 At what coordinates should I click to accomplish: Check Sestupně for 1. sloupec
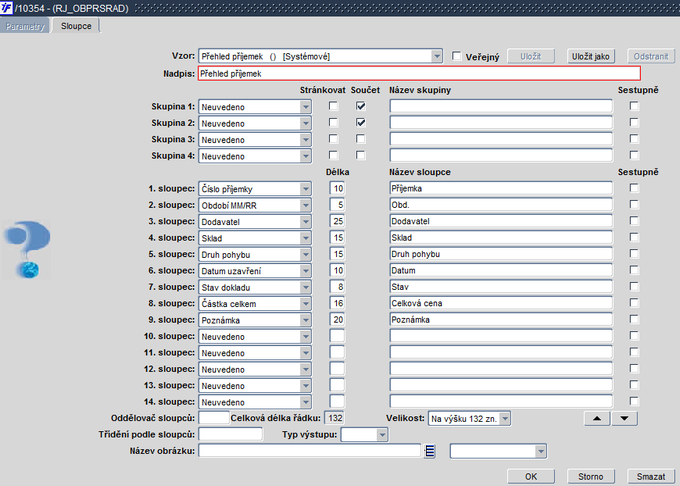[634, 188]
